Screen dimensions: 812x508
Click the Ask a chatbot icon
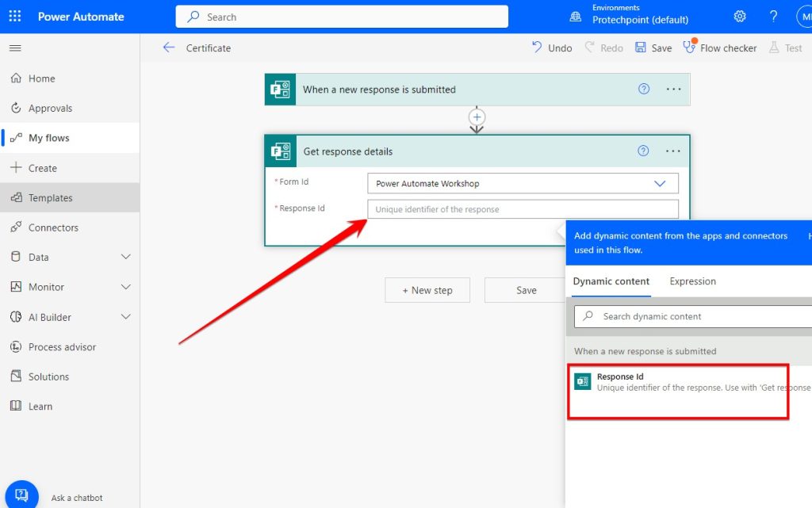click(21, 493)
